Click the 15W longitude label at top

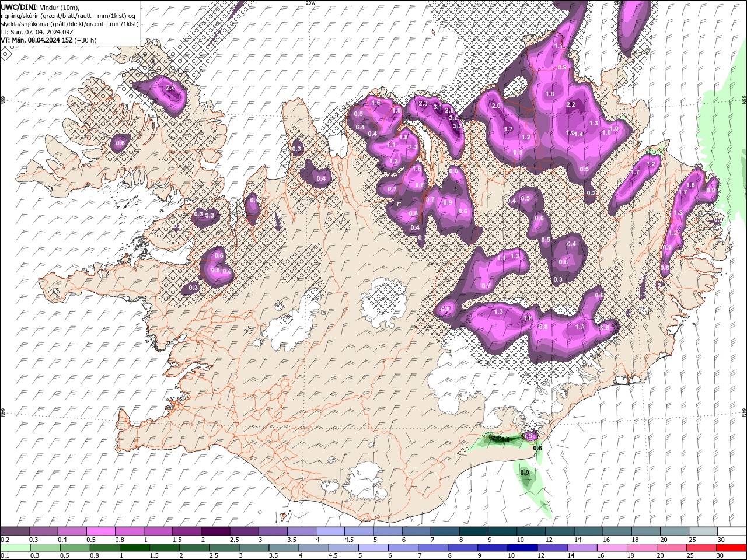click(x=619, y=3)
